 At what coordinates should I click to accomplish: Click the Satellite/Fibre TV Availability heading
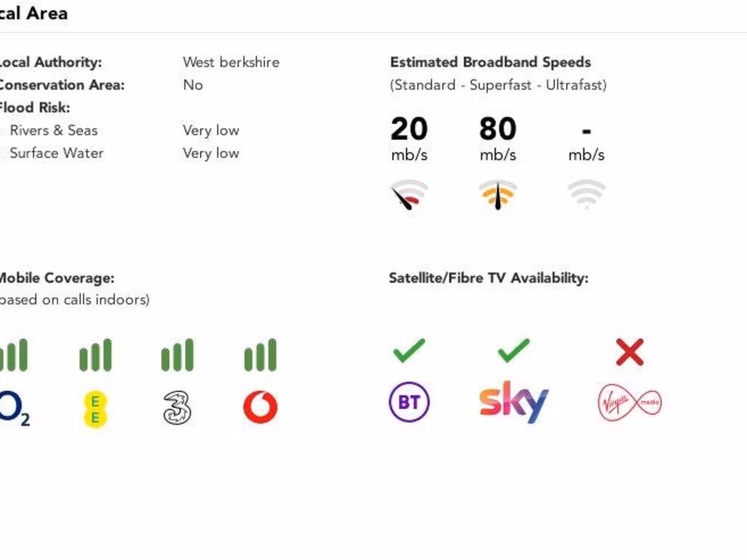(x=488, y=278)
